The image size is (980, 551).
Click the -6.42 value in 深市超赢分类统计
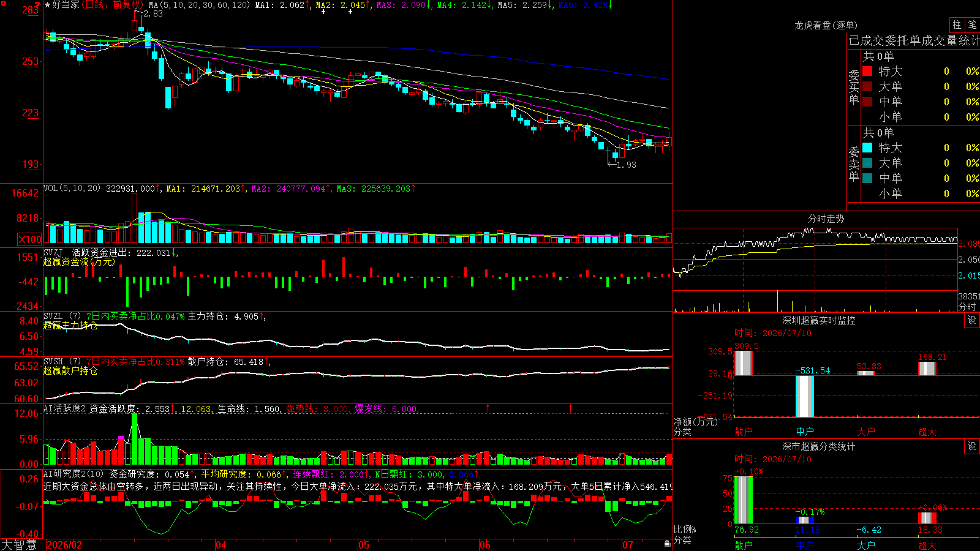[869, 530]
